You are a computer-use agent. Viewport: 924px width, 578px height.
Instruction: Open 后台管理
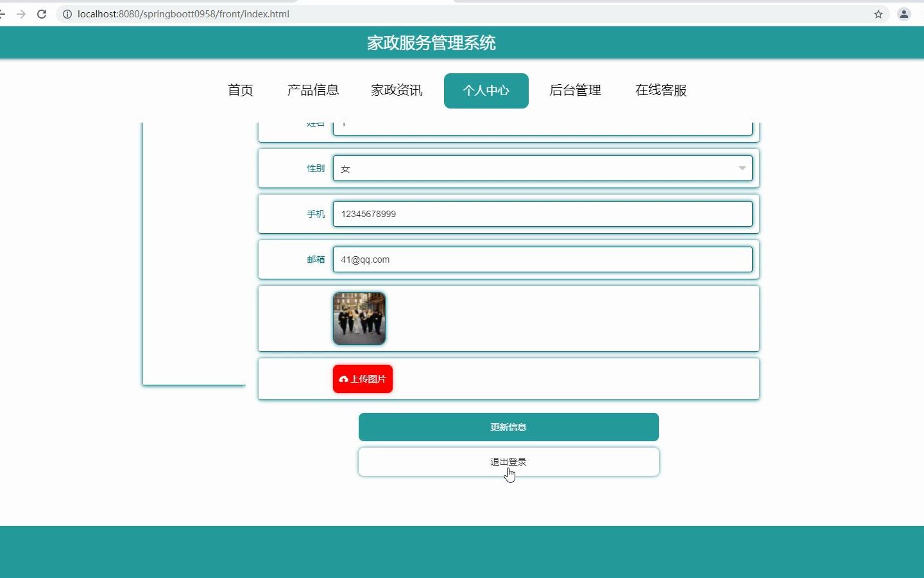click(575, 91)
